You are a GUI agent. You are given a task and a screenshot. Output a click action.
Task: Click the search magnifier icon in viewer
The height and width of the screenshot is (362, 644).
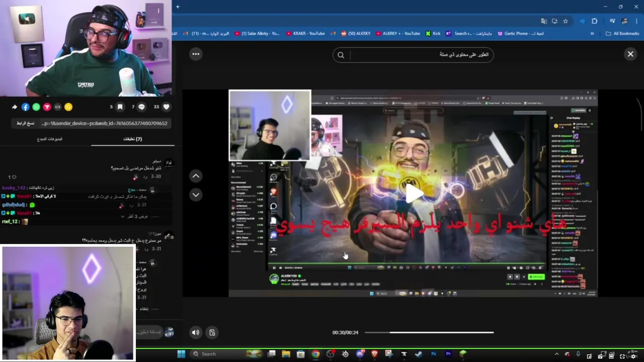(x=341, y=55)
